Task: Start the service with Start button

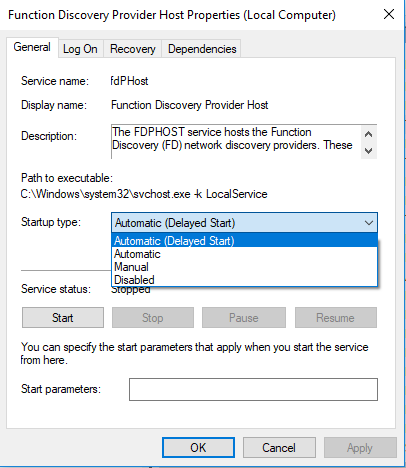Action: tap(63, 318)
